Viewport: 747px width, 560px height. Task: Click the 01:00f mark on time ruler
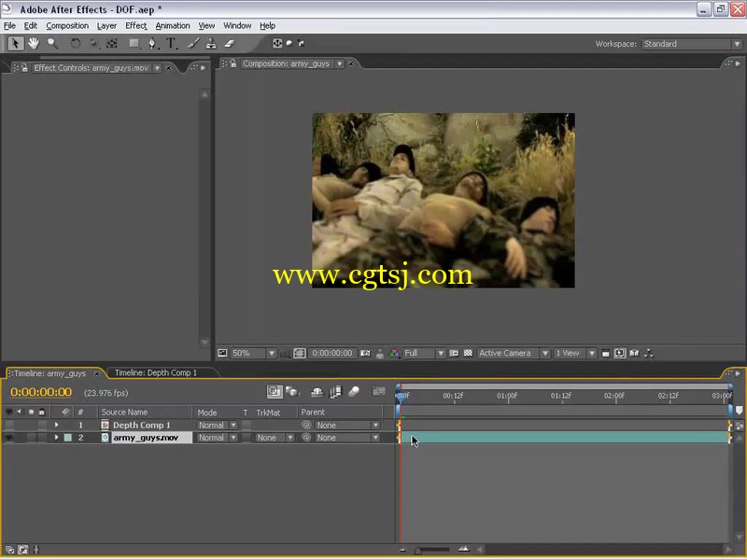click(507, 396)
